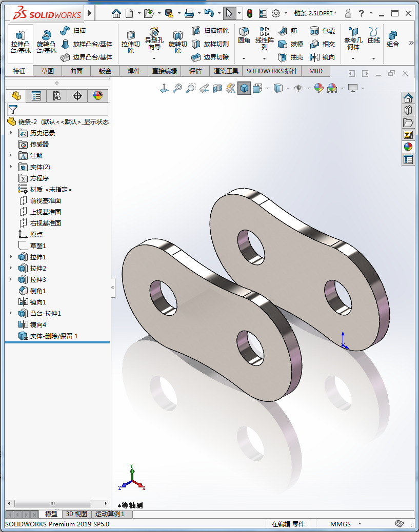Switch to the 钣金 (Sheet Metal) tab
Image resolution: width=419 pixels, height=532 pixels.
(105, 71)
